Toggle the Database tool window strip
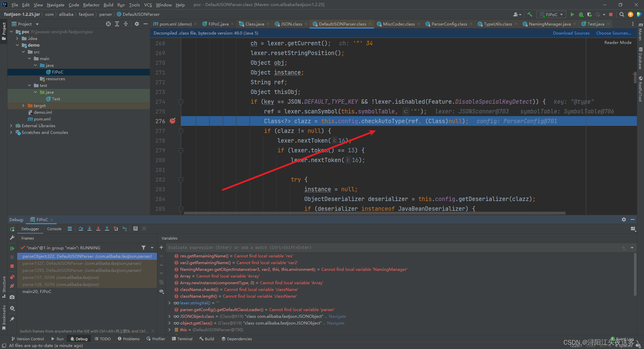Screen dimensions: 644x349 coord(640,58)
